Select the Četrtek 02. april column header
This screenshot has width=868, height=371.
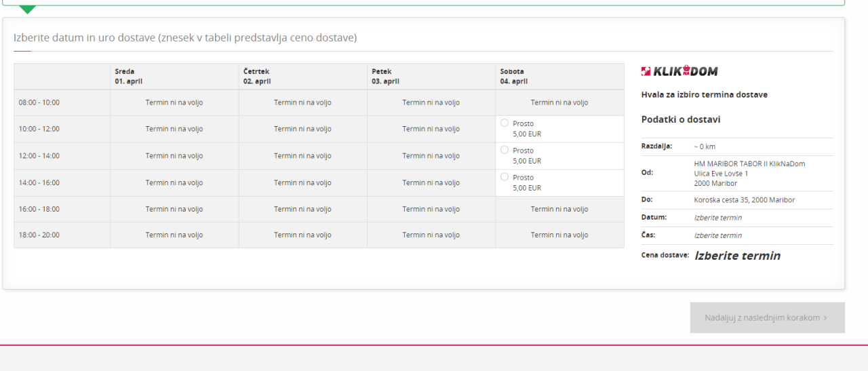[x=257, y=76]
